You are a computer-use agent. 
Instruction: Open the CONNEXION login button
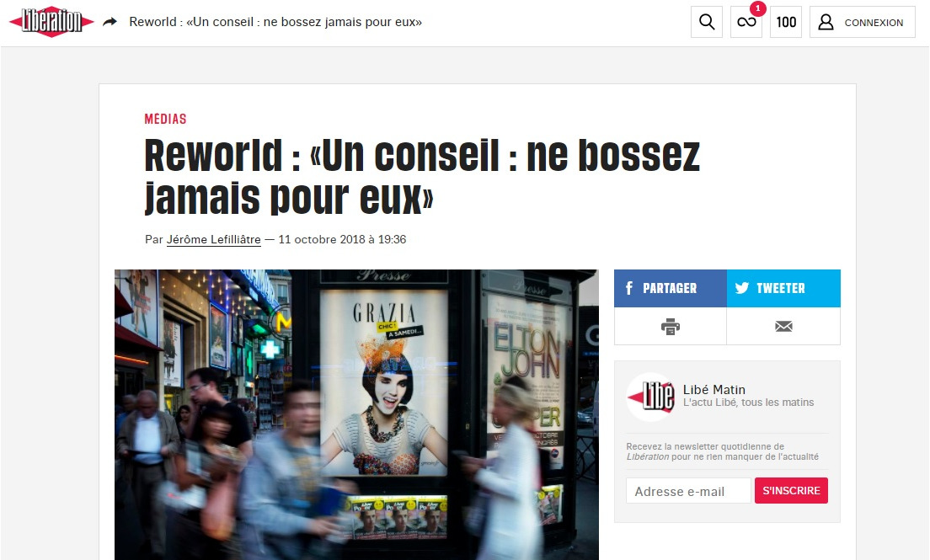pos(863,22)
